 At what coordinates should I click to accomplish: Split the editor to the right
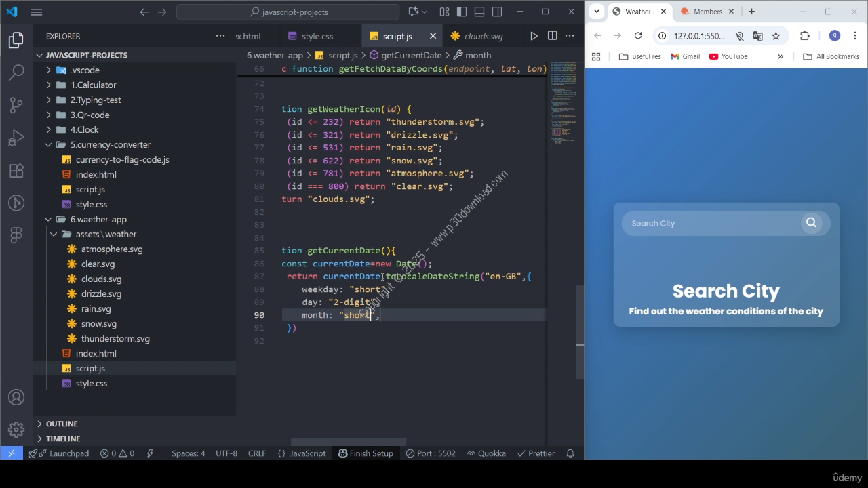[552, 36]
